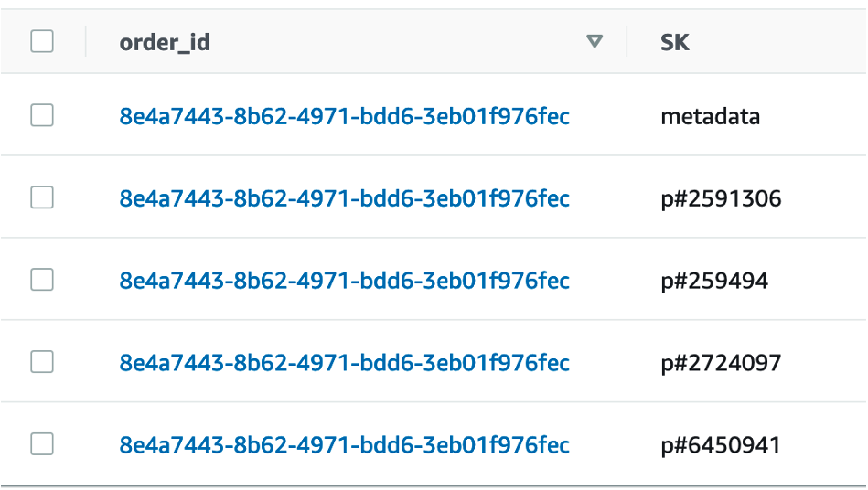
Task: Follow the order_id link for p#2724097
Action: 344,363
